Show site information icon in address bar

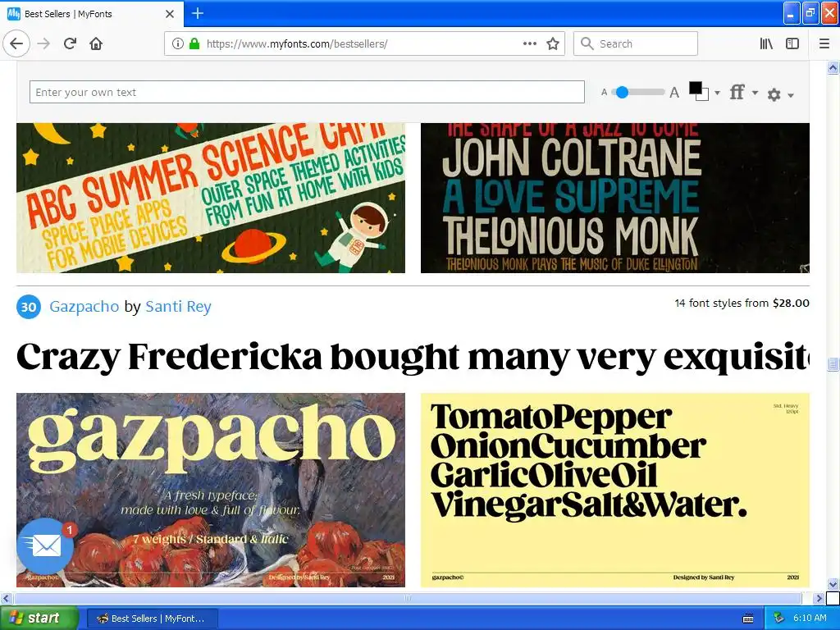(x=177, y=43)
